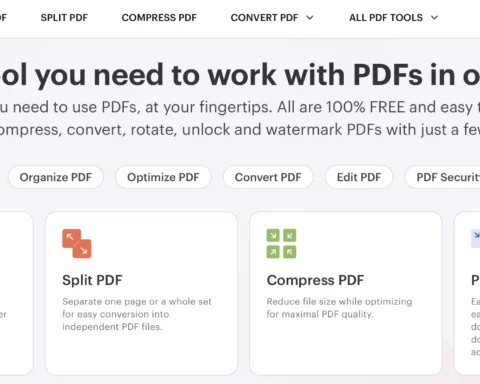
Task: Select the PDF Security filter pill
Action: click(442, 177)
